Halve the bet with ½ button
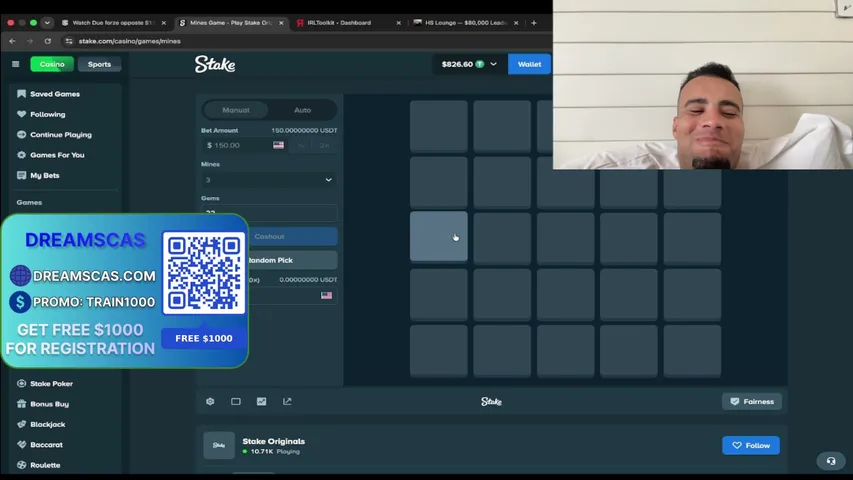Viewport: 853px width, 480px height. click(x=301, y=145)
